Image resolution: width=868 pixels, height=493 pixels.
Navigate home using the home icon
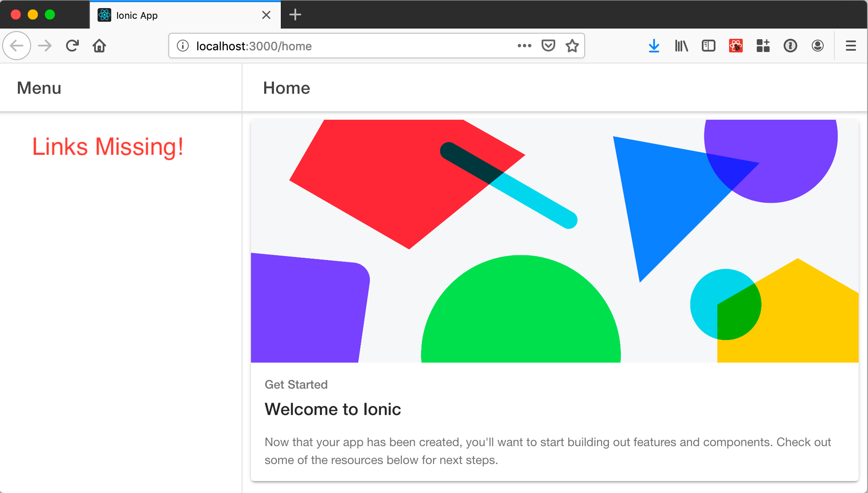click(x=99, y=46)
